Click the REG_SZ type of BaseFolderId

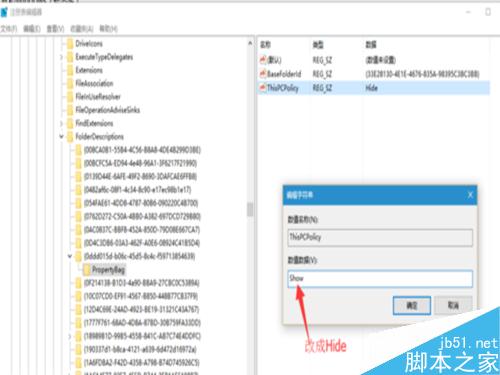click(x=322, y=74)
